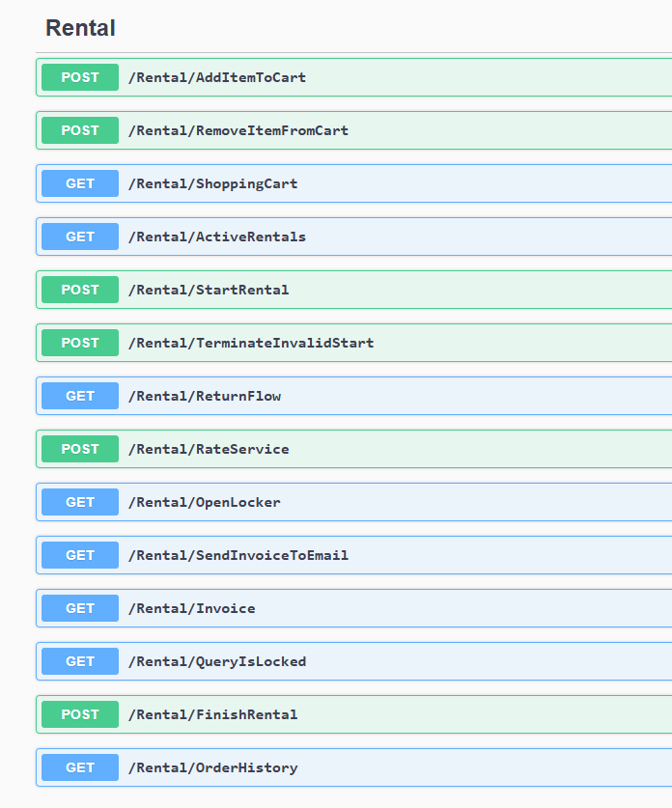
Task: Show details for /Rental/ActiveRentals
Action: click(217, 237)
